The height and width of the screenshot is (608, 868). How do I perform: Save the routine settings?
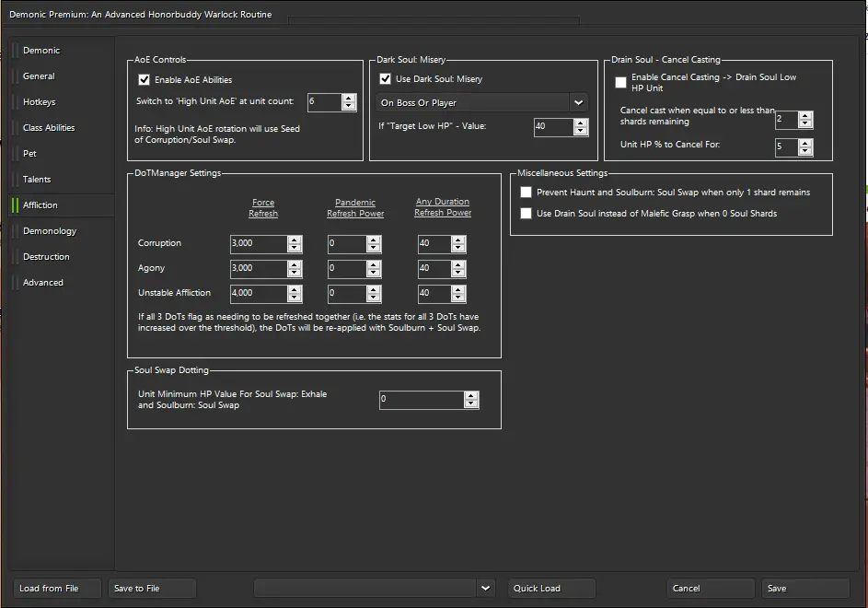pos(805,588)
